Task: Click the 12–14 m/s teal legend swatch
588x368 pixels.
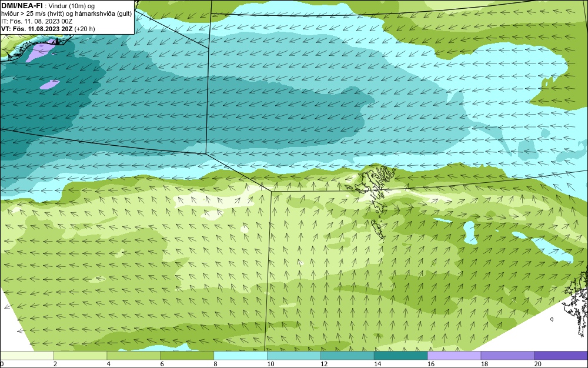Action: coord(348,356)
